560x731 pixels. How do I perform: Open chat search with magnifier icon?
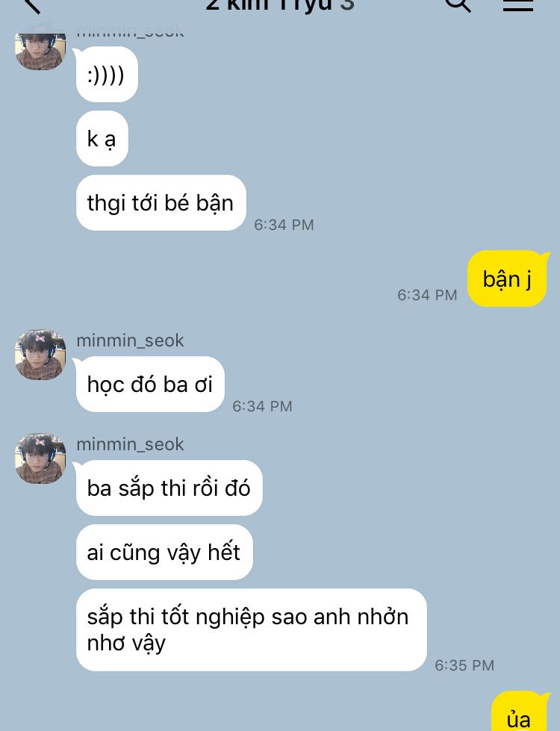[x=458, y=4]
